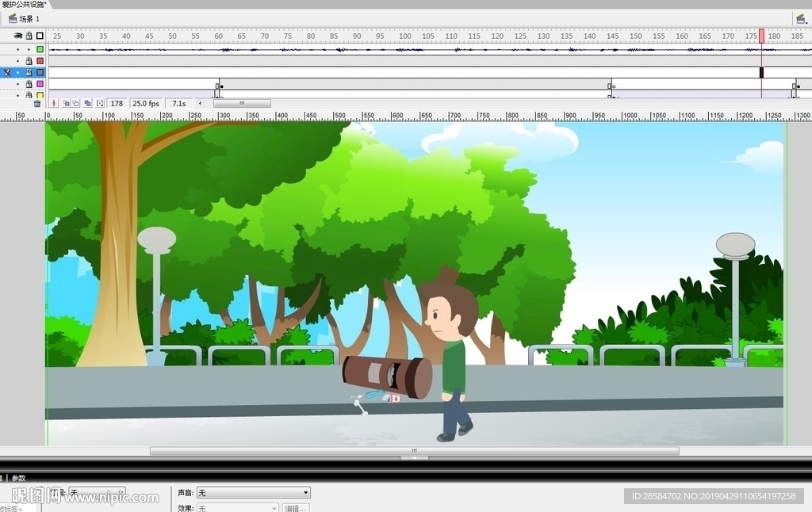
Task: Select the tipped-over trash can on stage
Action: coord(387,376)
